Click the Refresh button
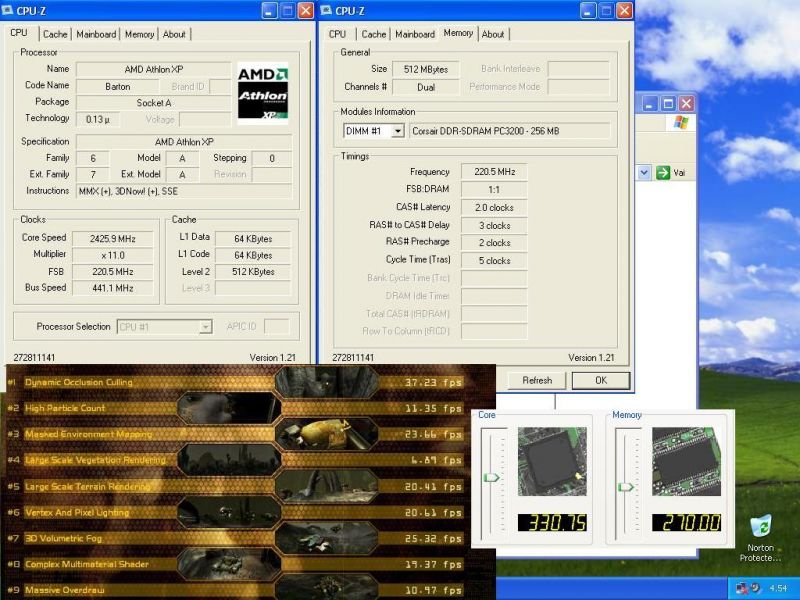 point(537,381)
